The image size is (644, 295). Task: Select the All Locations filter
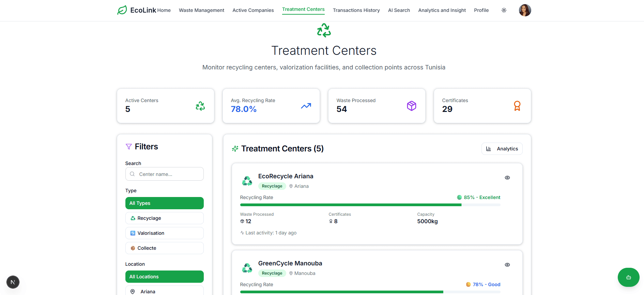165,277
